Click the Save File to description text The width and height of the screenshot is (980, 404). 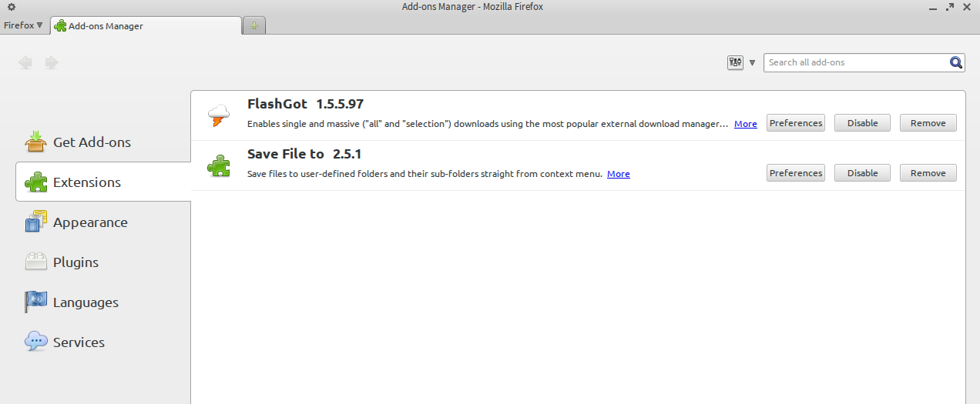pyautogui.click(x=425, y=174)
